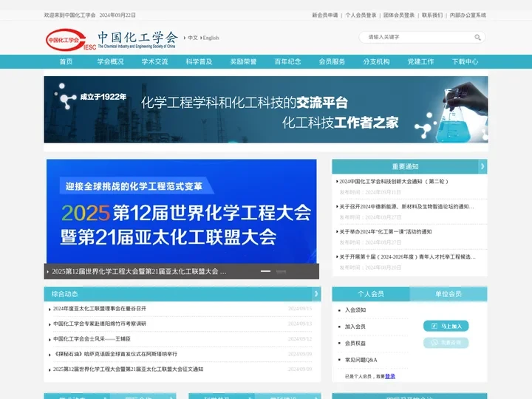Click the date 2024/09/15 in news list
Viewport: 532px width, 399px height.
pyautogui.click(x=300, y=309)
